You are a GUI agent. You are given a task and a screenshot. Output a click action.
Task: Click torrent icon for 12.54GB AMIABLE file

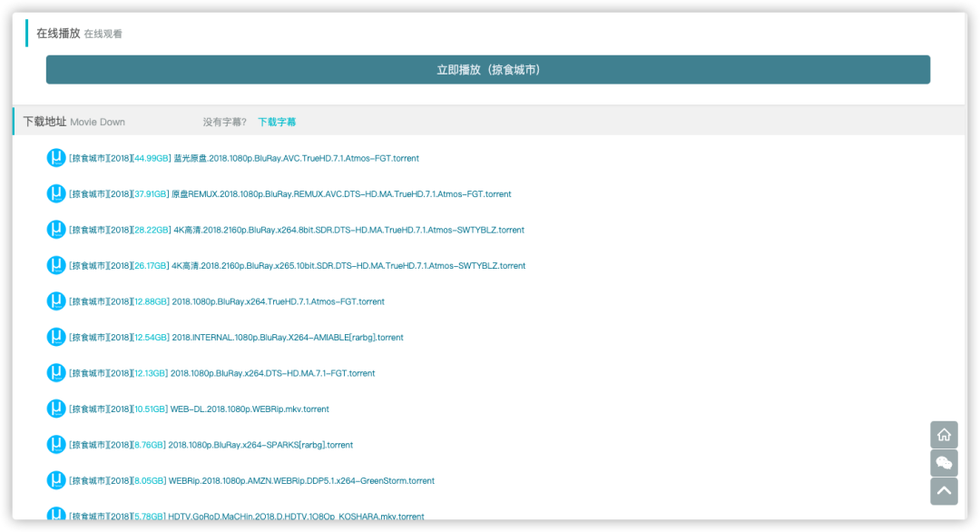(56, 337)
